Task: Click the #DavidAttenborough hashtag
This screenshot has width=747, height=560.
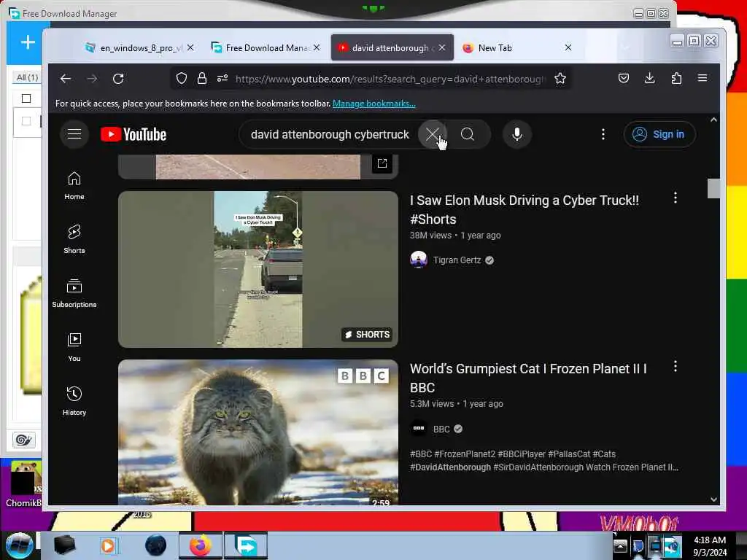Action: (x=450, y=467)
